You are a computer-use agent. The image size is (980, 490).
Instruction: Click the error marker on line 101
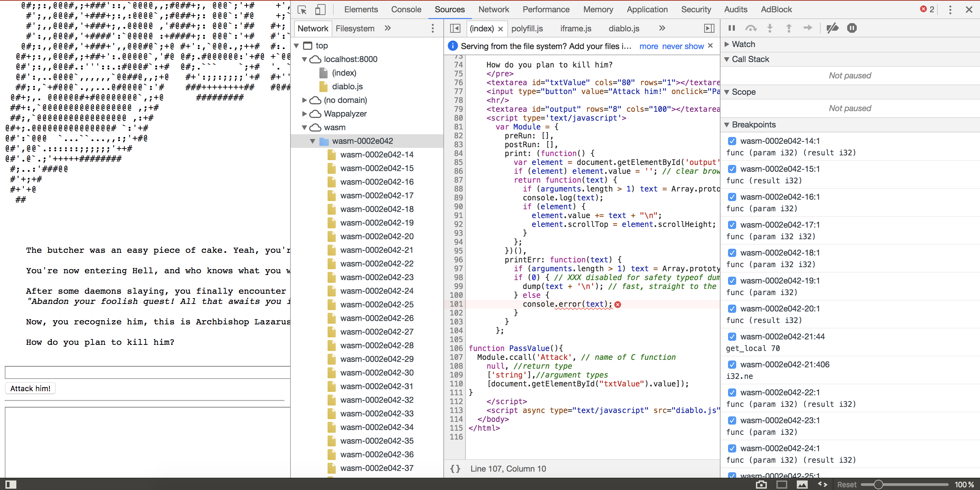coord(618,304)
